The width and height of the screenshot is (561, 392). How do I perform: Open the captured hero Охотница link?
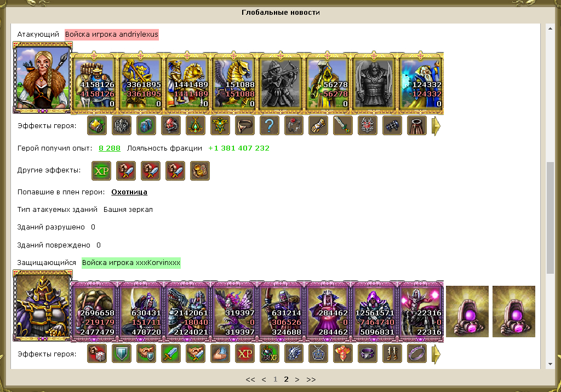coord(129,192)
